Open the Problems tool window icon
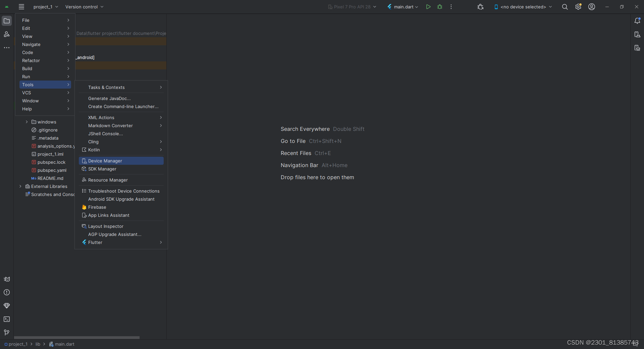 click(x=7, y=292)
